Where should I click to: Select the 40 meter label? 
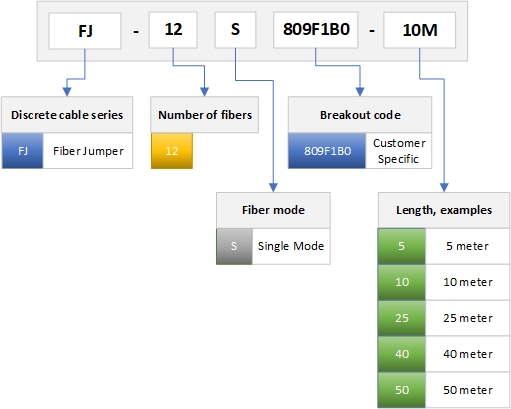point(468,354)
